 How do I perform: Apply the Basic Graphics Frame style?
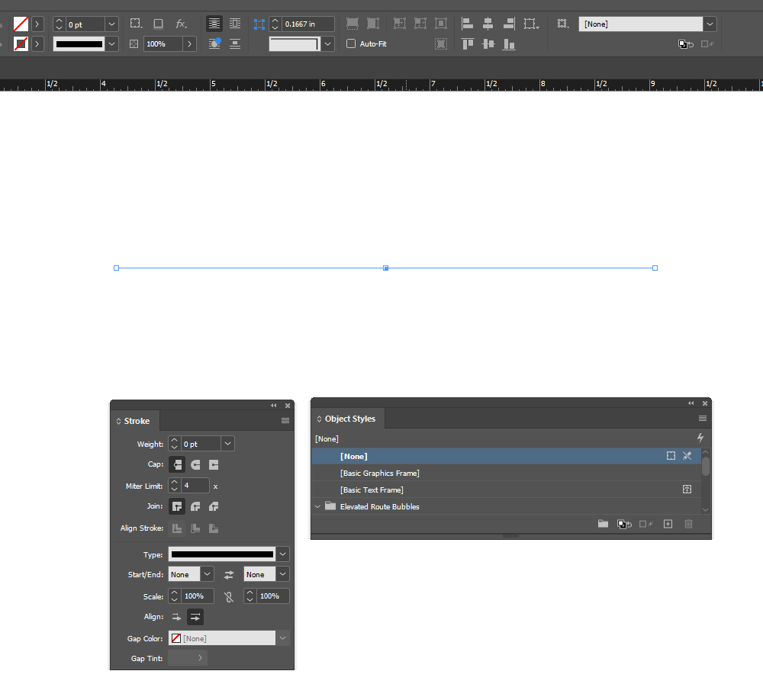pyautogui.click(x=379, y=473)
